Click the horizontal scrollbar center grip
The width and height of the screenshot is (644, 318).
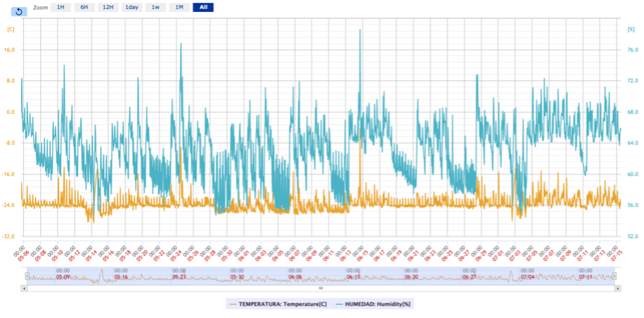coord(321,288)
